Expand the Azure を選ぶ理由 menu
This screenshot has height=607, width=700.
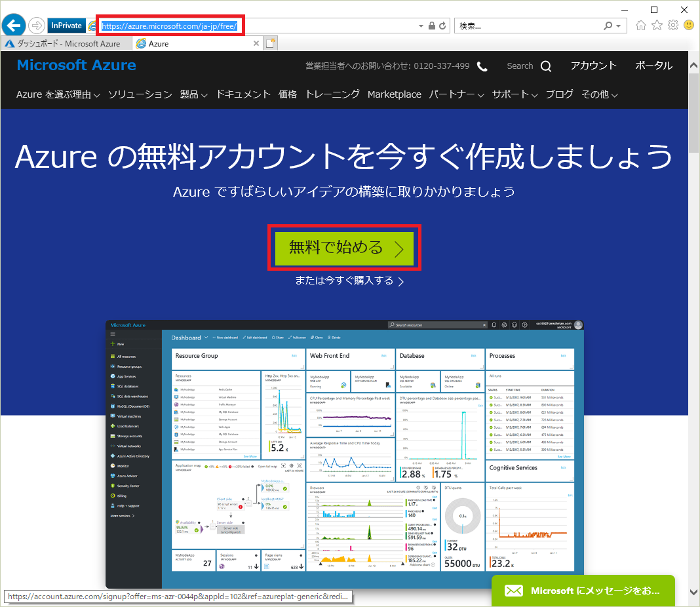pos(58,94)
